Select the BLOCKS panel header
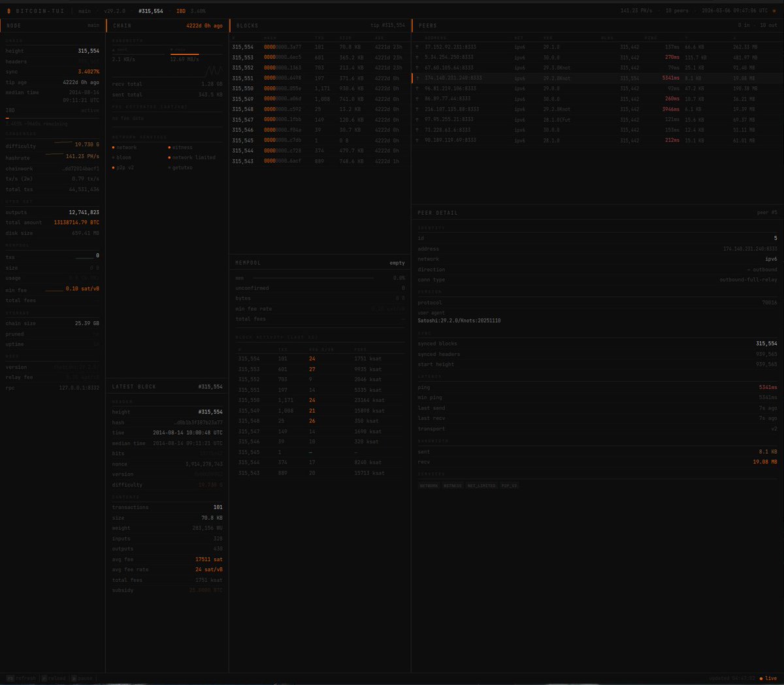Screen dimensions: 784x685 320,25
